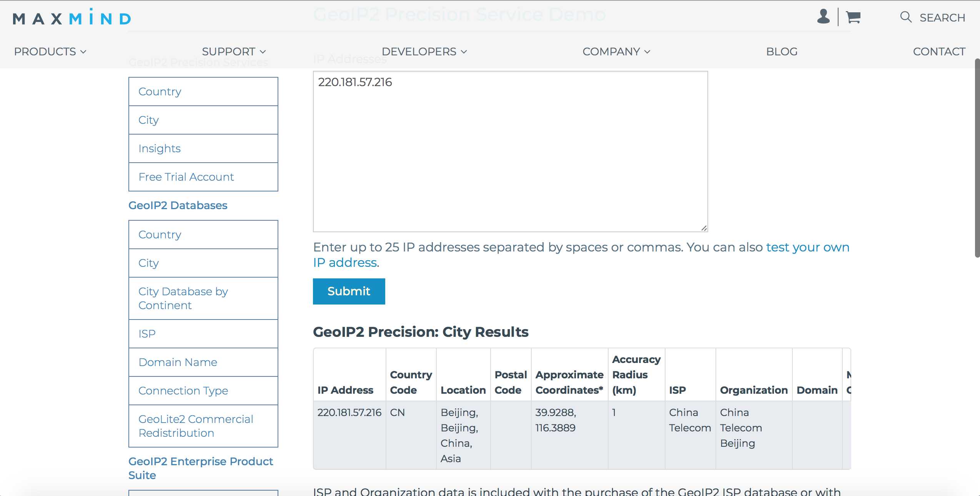Click the search magnifier icon
980x496 pixels.
[906, 17]
